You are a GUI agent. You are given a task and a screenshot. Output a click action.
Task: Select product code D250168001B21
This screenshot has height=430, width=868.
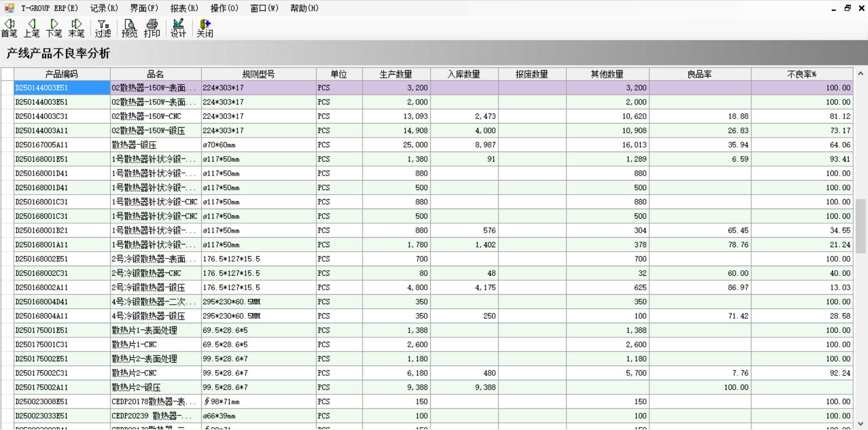[x=62, y=230]
